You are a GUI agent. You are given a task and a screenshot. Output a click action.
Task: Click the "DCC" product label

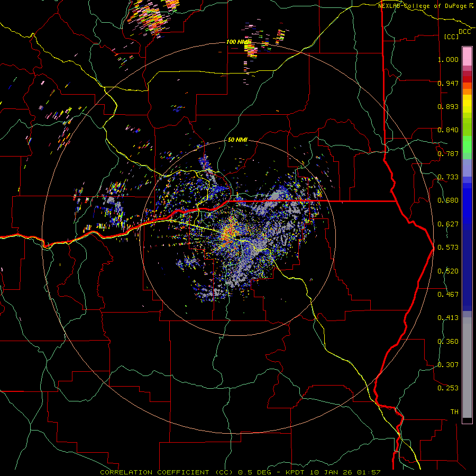[x=465, y=32]
